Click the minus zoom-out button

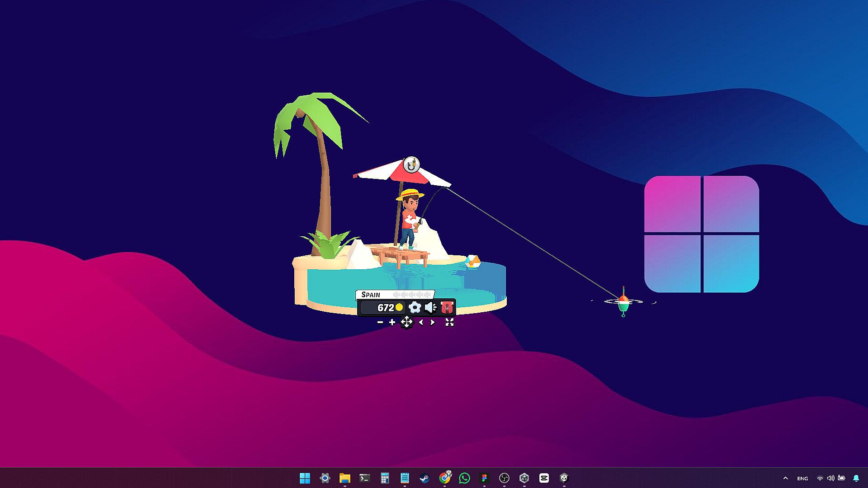click(380, 322)
